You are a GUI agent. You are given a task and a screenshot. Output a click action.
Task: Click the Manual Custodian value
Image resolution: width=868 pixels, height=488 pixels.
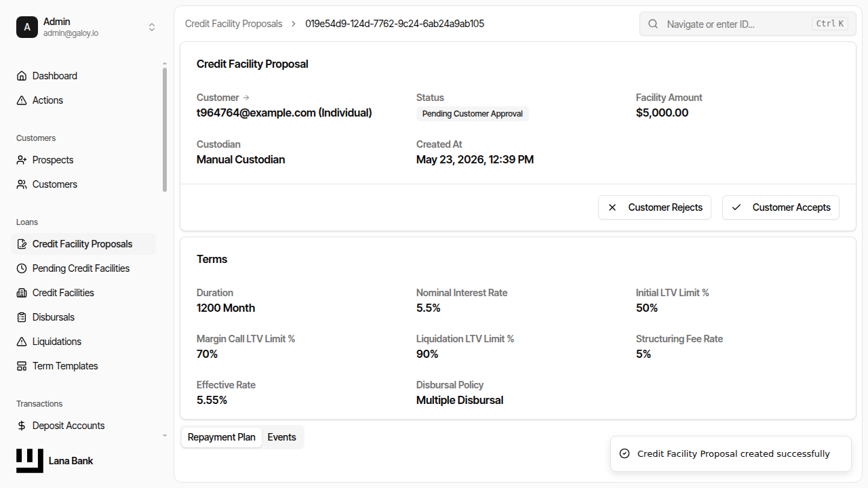(241, 160)
